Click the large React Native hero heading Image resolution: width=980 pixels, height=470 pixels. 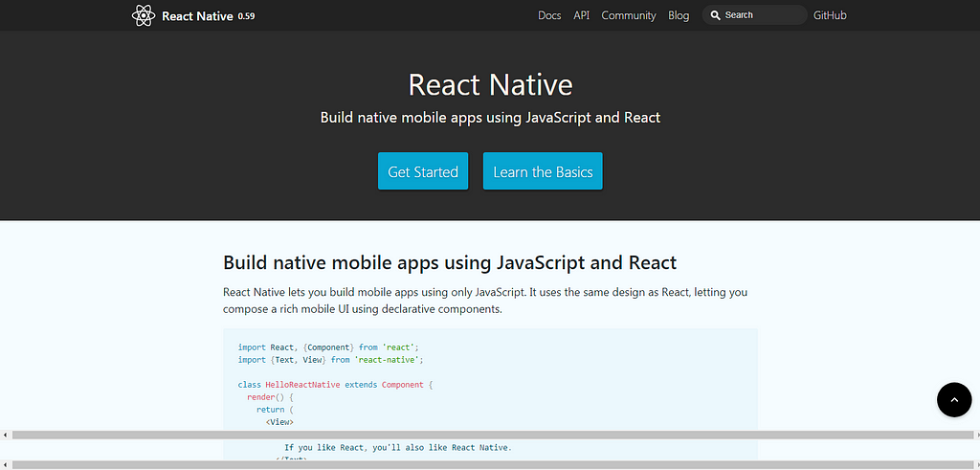491,85
